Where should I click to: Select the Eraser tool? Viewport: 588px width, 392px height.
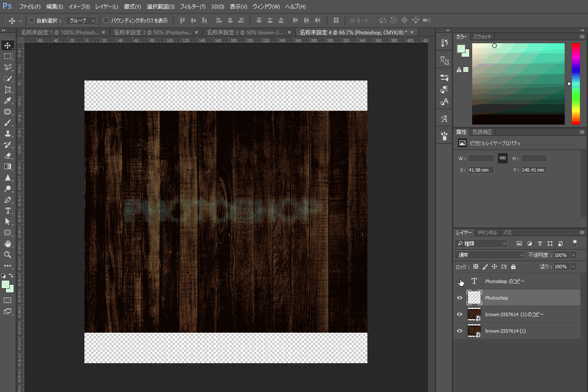click(8, 156)
